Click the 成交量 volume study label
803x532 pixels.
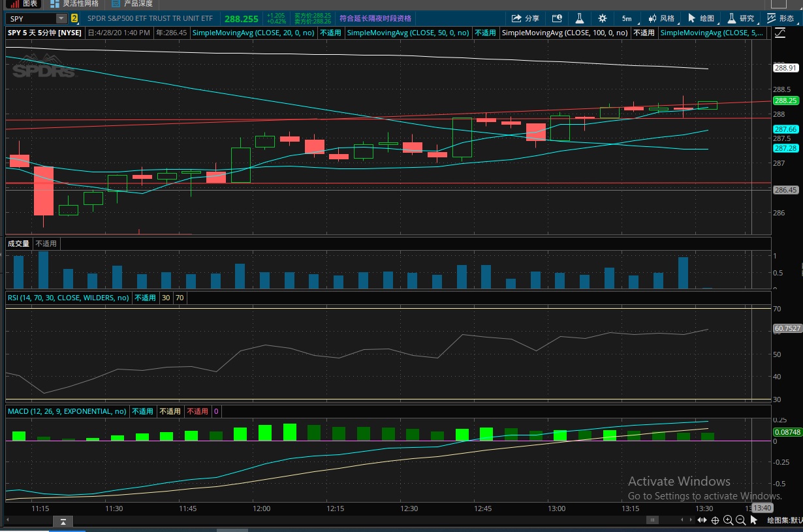[x=18, y=243]
